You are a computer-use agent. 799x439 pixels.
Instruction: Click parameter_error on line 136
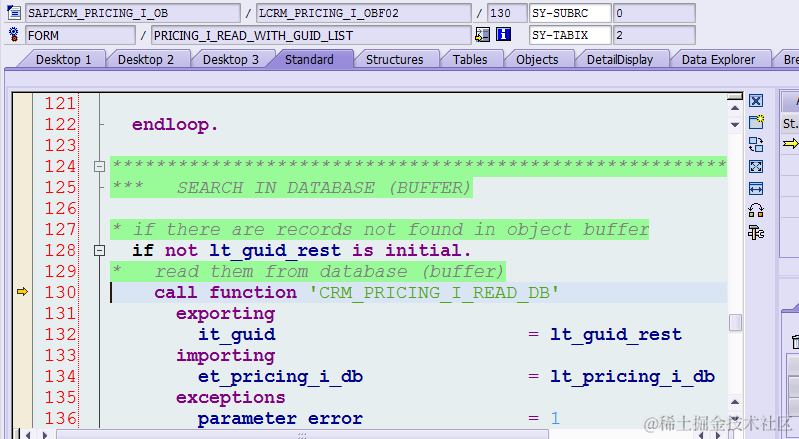[280, 418]
